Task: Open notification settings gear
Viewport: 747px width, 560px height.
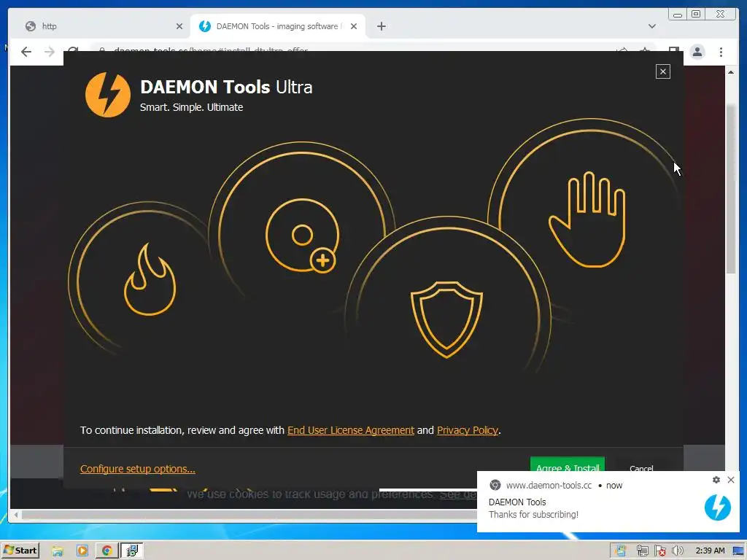Action: pyautogui.click(x=716, y=480)
